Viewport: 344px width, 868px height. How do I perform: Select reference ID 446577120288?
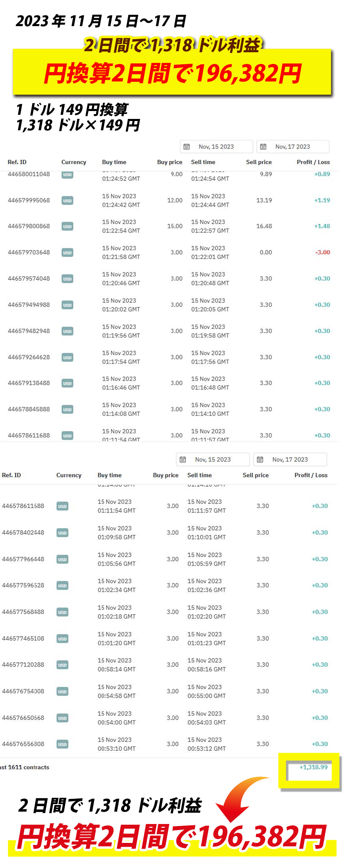pos(23,664)
